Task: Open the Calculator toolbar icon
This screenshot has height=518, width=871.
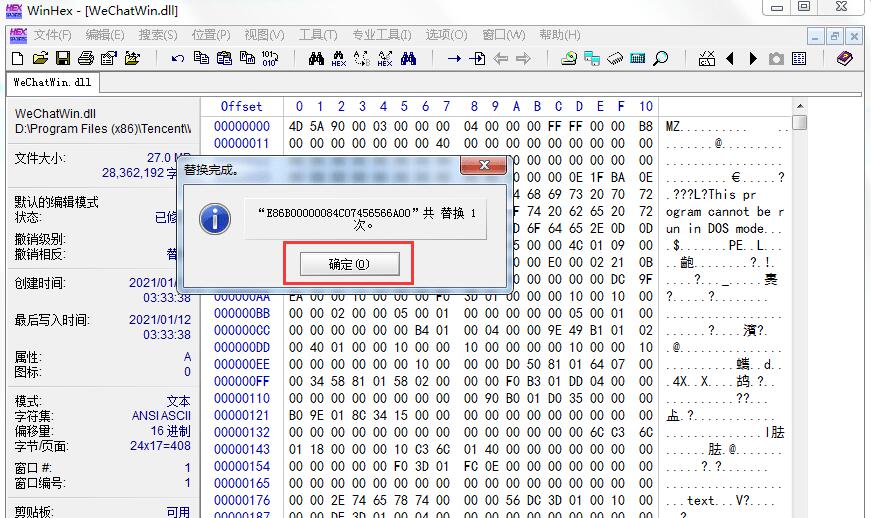Action: pyautogui.click(x=638, y=59)
